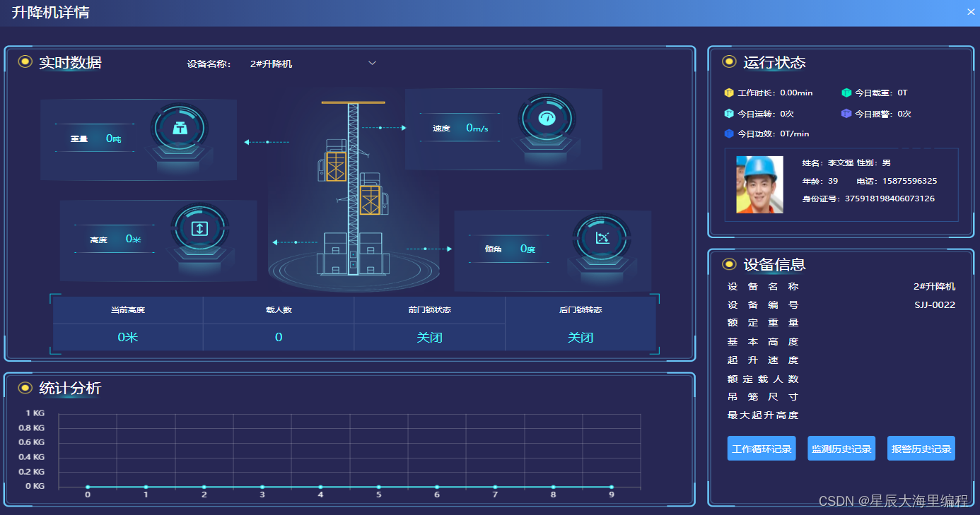The height and width of the screenshot is (515, 980).
Task: Close the 升降机详情 dialog
Action: (x=971, y=11)
